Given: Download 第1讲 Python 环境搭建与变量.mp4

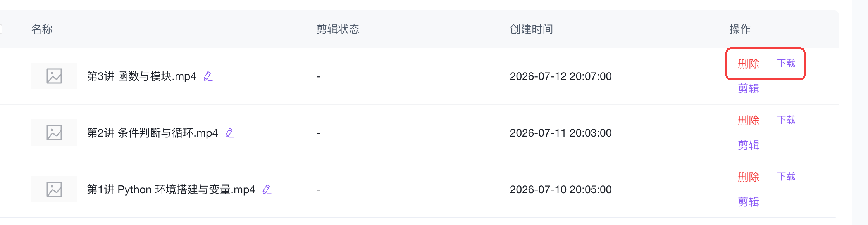Looking at the screenshot, I should 786,177.
